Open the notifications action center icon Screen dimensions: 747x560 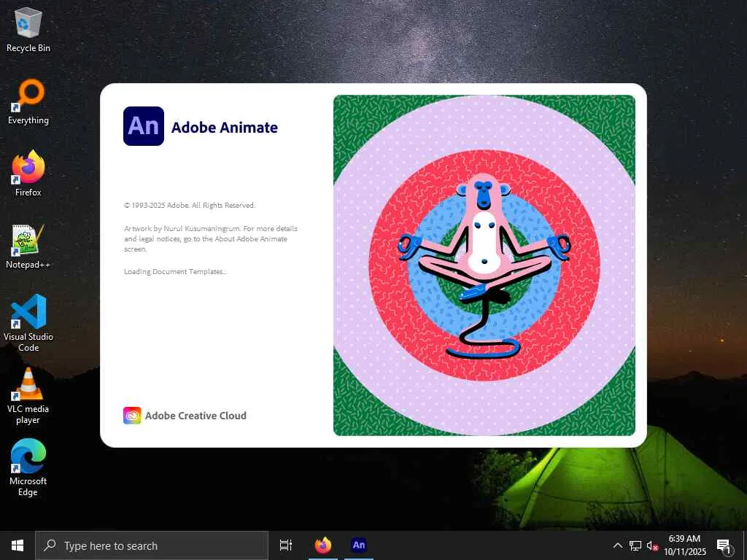724,545
